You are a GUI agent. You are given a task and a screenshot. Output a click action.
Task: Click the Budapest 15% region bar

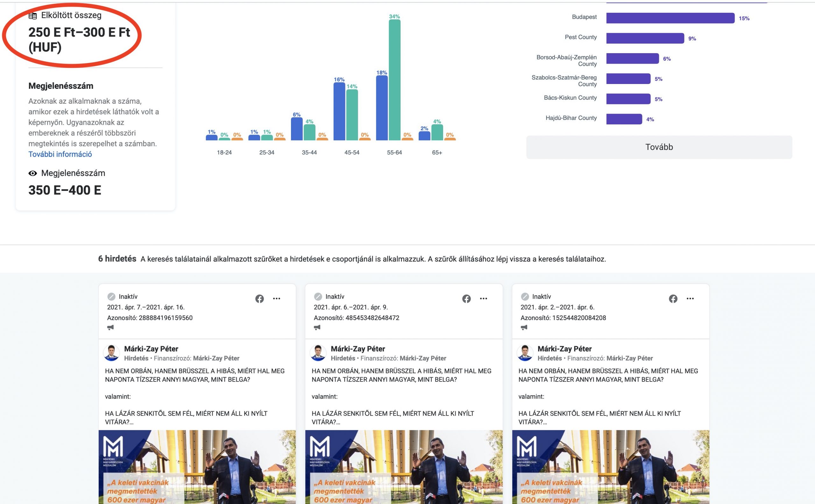point(670,18)
